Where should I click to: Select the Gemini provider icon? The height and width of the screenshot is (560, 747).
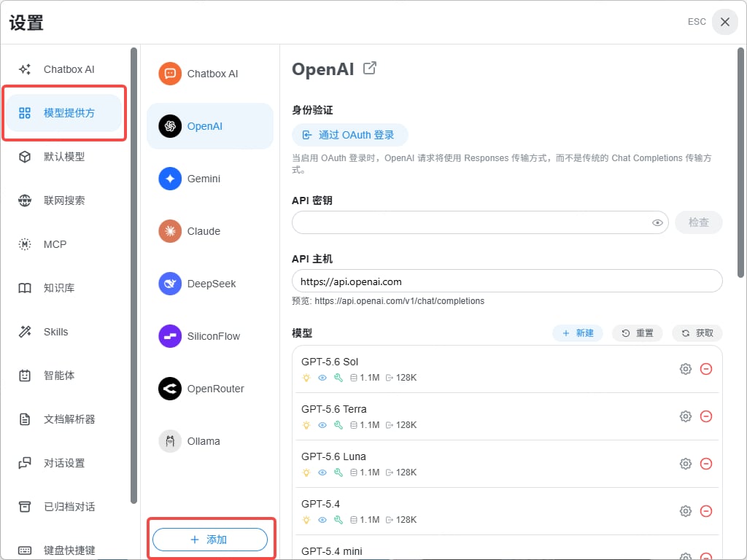(x=170, y=179)
